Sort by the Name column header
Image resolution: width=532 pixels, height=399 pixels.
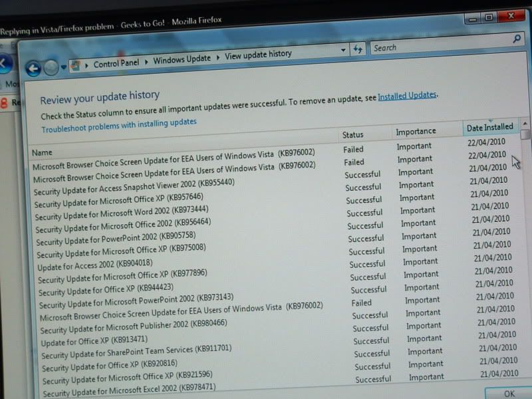pyautogui.click(x=42, y=153)
